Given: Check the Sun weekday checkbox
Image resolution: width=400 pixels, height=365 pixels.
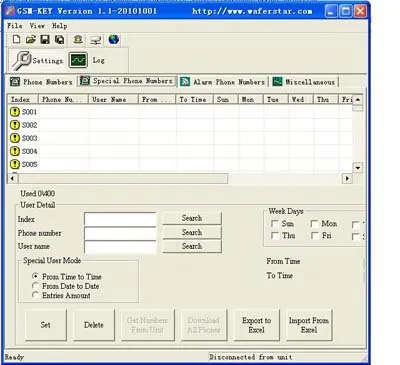Looking at the screenshot, I should pyautogui.click(x=275, y=224).
